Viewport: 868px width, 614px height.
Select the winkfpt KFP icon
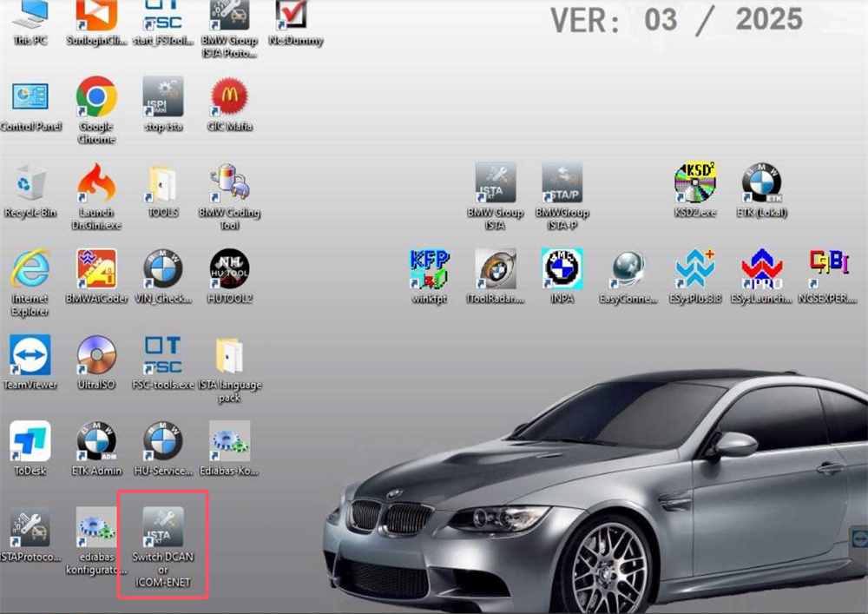pos(429,268)
